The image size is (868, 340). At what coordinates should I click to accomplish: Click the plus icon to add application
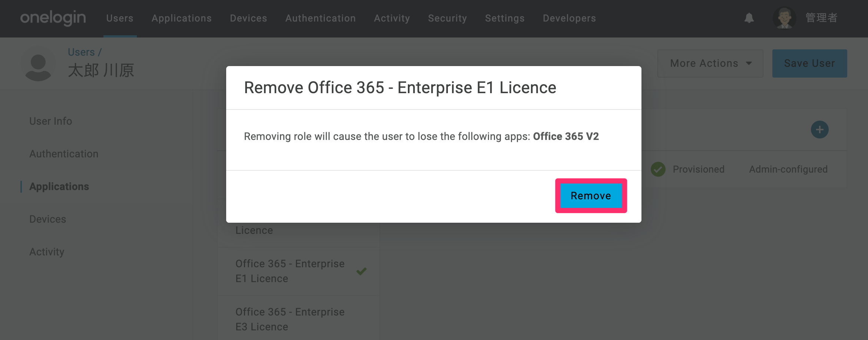click(819, 130)
